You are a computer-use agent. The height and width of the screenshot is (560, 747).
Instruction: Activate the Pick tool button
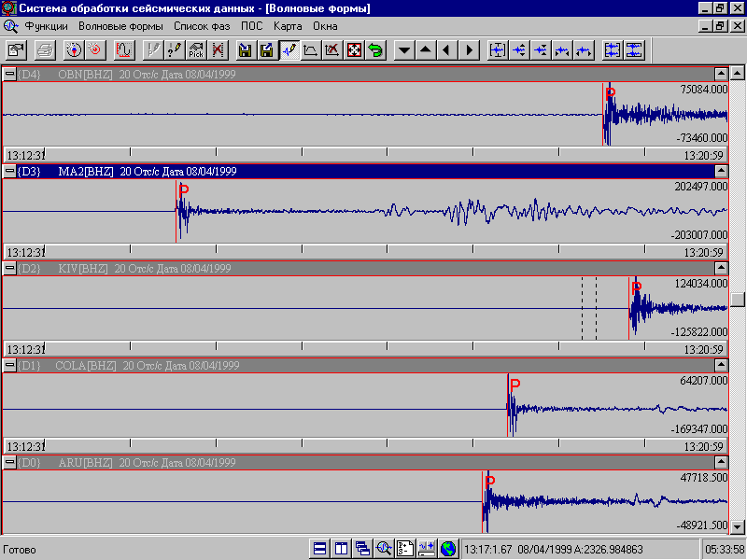(x=196, y=50)
